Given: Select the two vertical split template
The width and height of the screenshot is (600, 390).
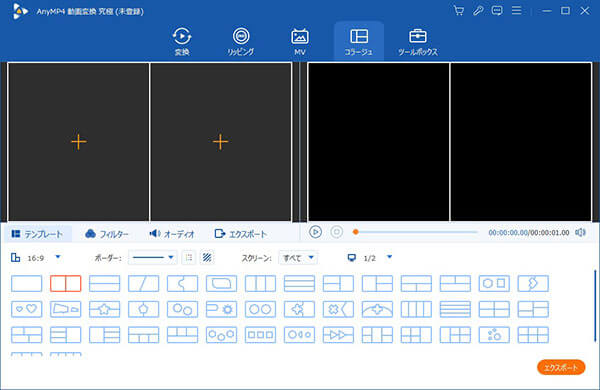Looking at the screenshot, I should (65, 284).
